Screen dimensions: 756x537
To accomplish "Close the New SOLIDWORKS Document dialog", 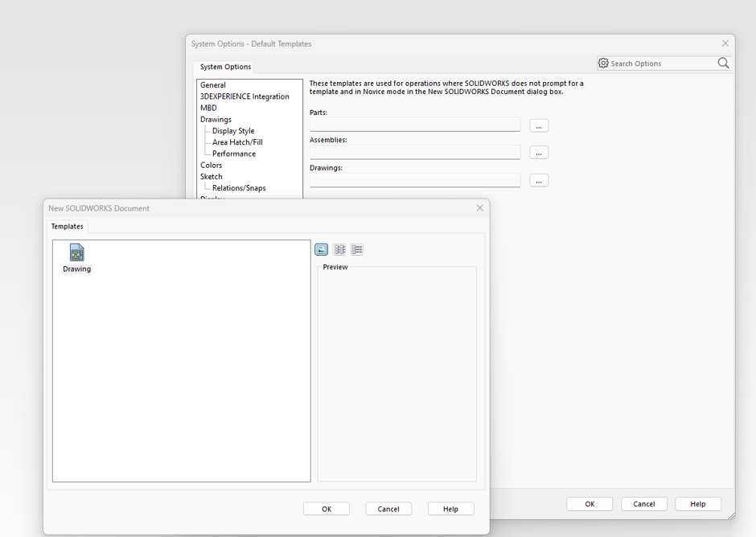I will [479, 207].
